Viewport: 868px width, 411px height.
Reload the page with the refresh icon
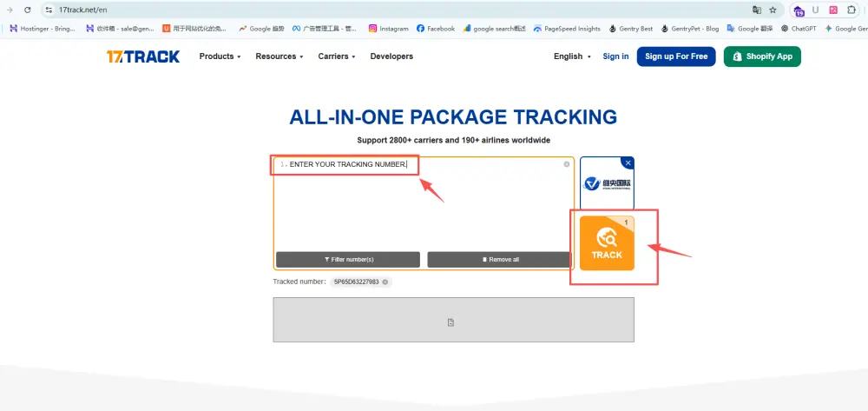pos(29,10)
